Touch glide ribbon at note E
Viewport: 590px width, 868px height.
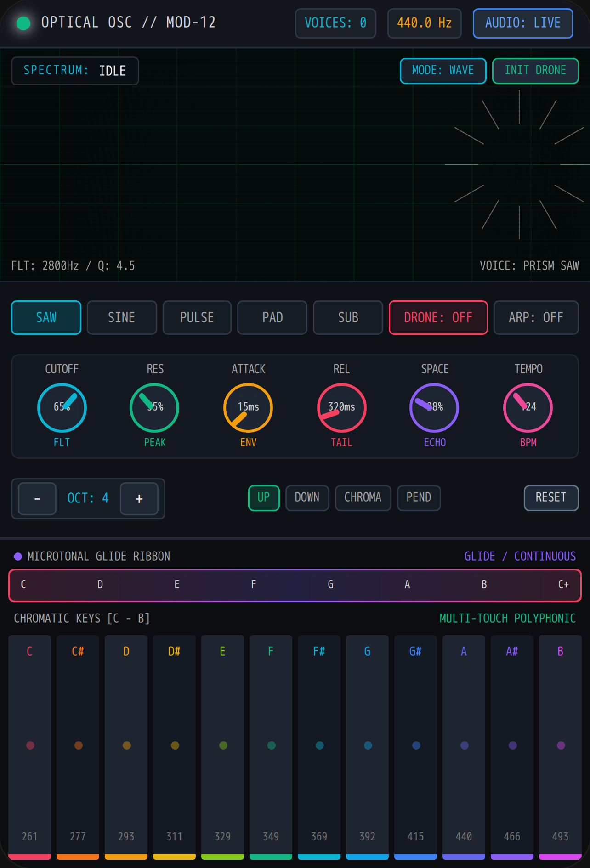(x=177, y=585)
